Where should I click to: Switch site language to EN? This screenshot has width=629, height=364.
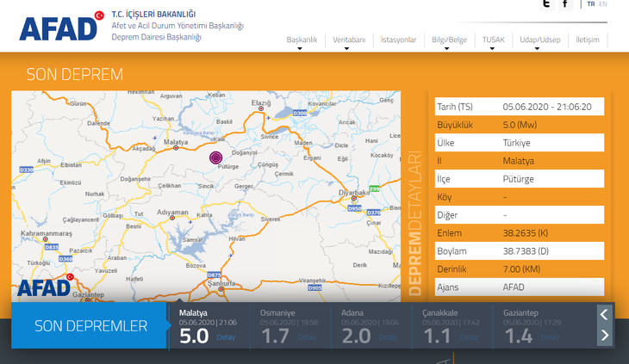(603, 4)
